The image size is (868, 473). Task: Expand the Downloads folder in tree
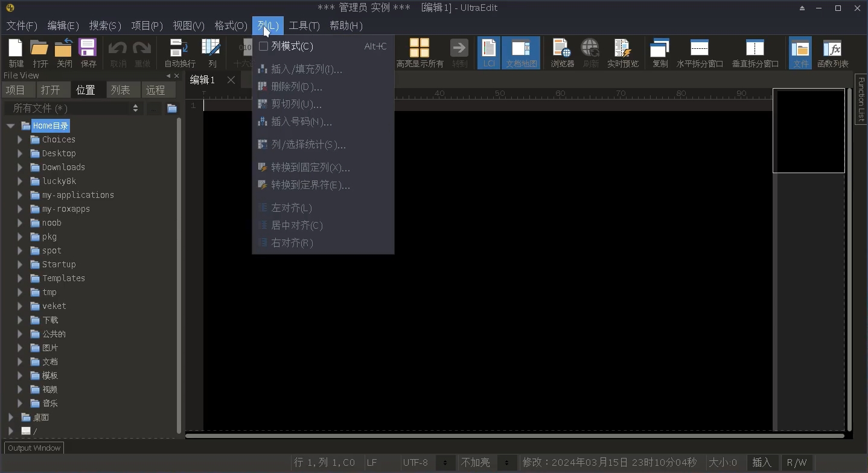coord(20,167)
